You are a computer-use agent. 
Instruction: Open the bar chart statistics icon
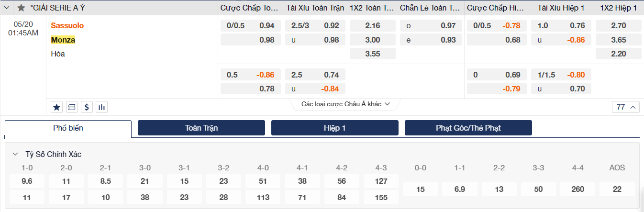(x=101, y=107)
